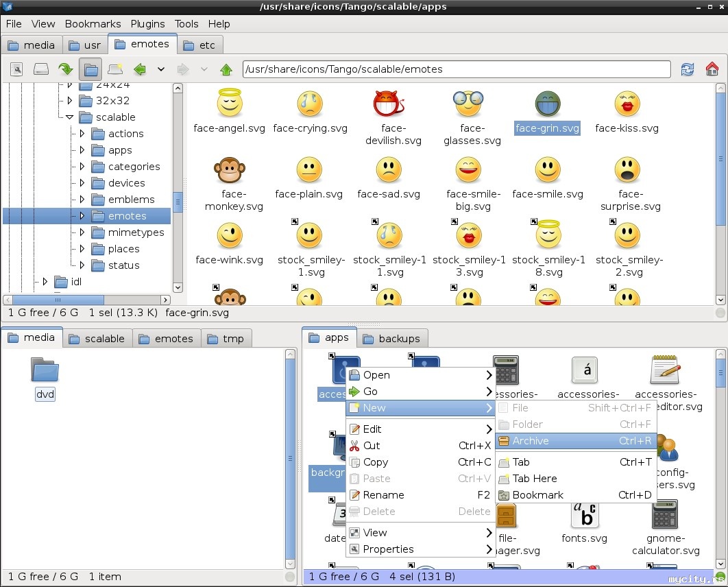
Task: Click the New Tab toolbar icon
Action: (115, 69)
